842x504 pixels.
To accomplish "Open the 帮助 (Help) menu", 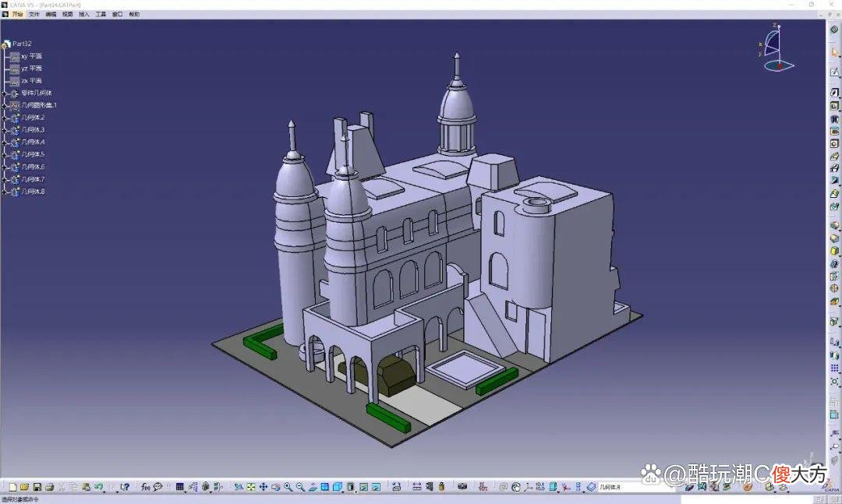I will (x=134, y=15).
